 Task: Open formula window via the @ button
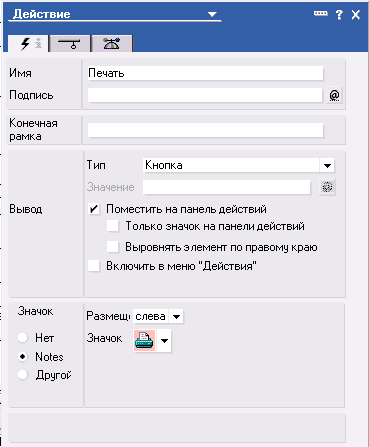tap(334, 95)
